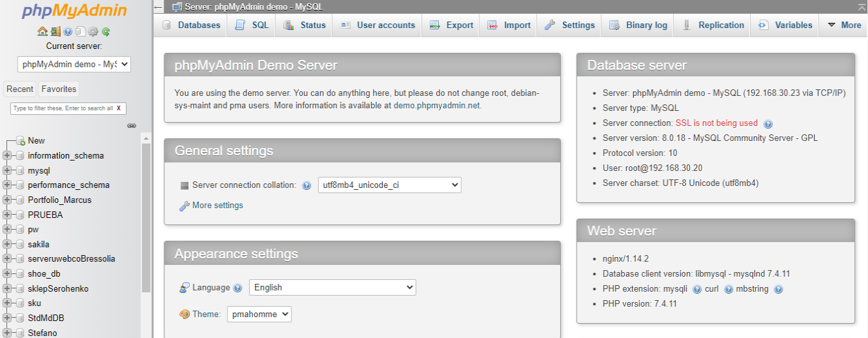868x338 pixels.
Task: Open the Export tab
Action: (451, 25)
